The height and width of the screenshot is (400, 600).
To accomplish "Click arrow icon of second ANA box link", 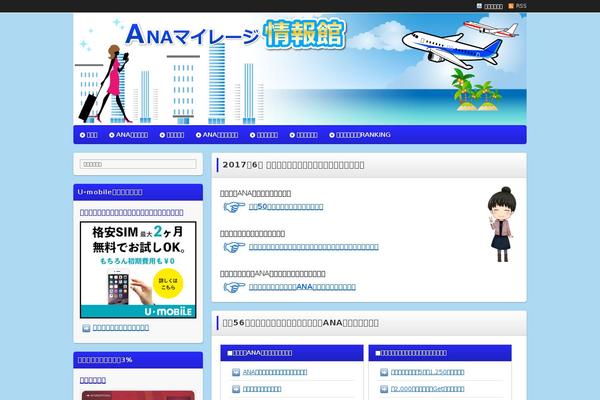I will [x=236, y=389].
